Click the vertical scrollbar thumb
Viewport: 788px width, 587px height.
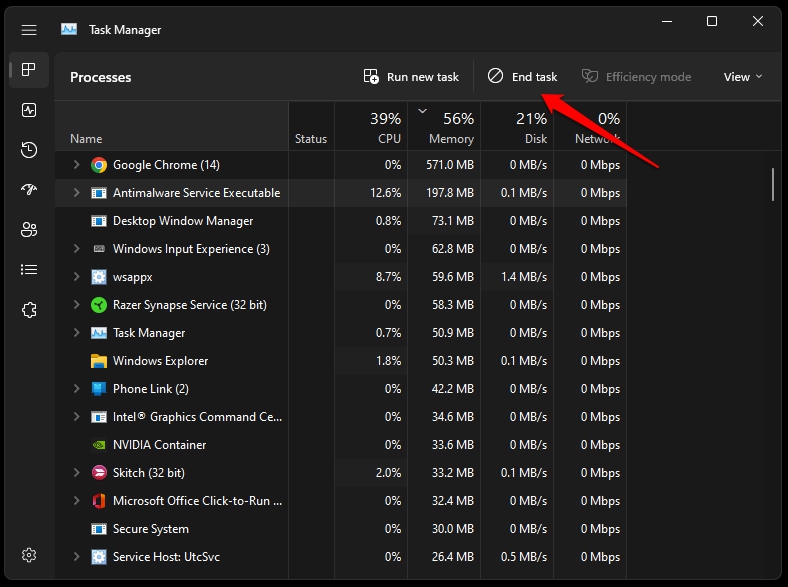773,184
